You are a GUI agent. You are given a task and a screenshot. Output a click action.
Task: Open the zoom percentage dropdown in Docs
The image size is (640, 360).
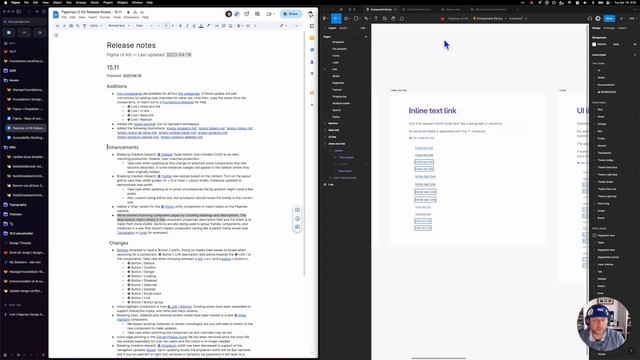96,26
